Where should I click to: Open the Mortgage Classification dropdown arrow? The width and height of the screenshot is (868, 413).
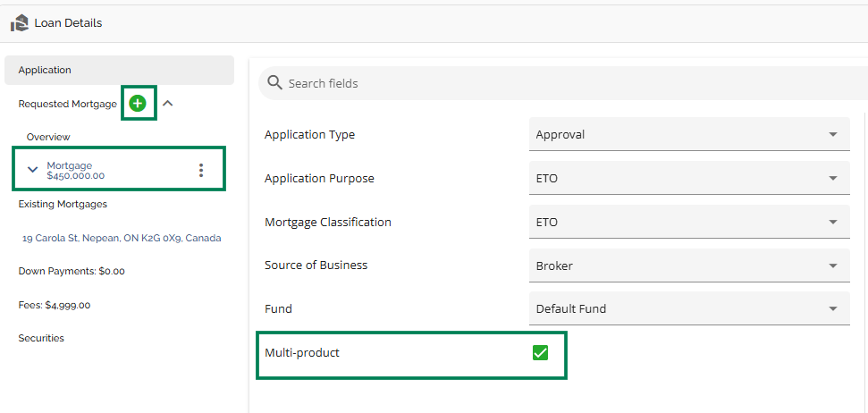point(832,222)
